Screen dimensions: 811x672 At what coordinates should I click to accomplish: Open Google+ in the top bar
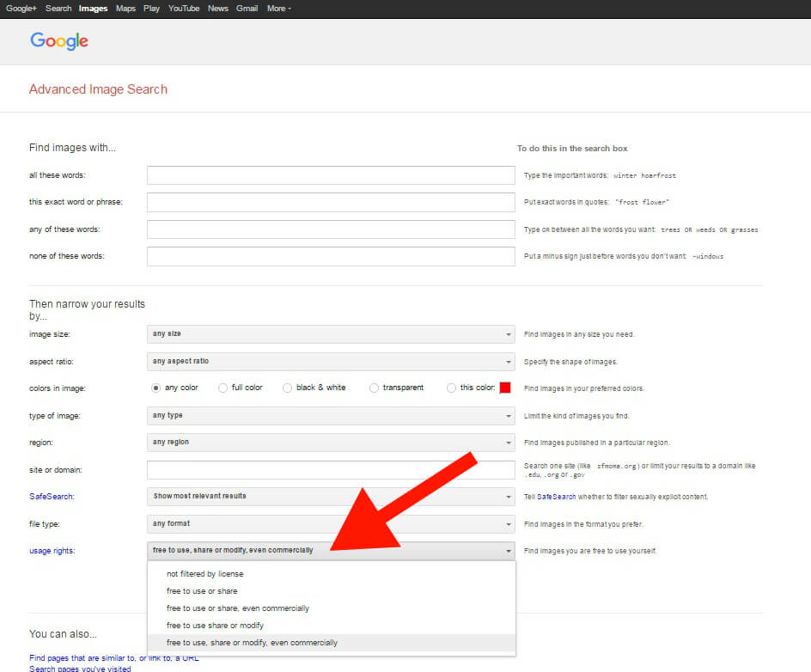[x=21, y=9]
